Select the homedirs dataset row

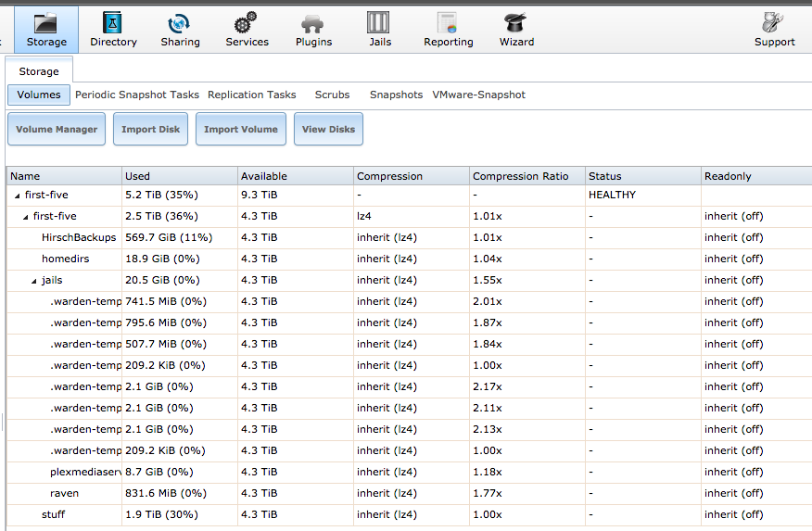[x=409, y=259]
